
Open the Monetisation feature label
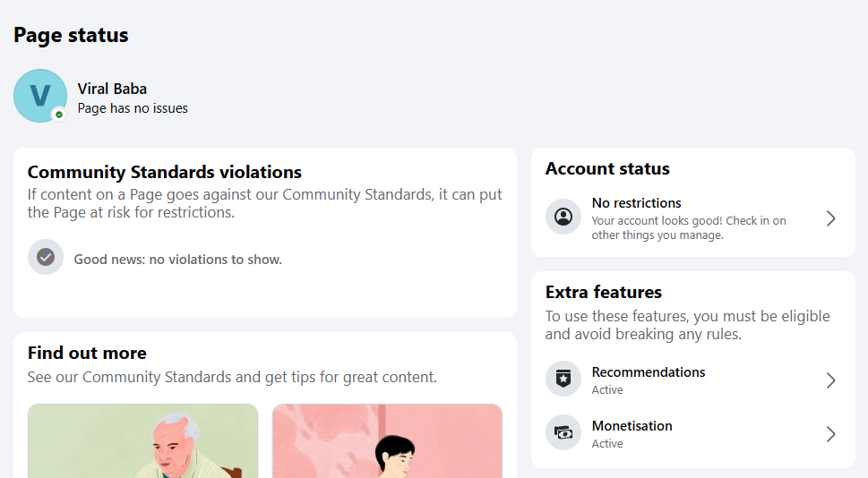pos(632,426)
